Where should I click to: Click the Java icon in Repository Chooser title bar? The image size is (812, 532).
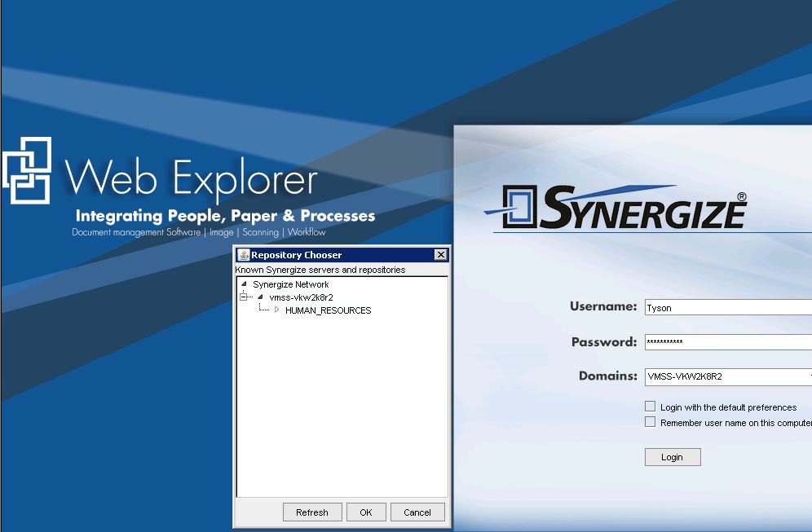point(244,255)
